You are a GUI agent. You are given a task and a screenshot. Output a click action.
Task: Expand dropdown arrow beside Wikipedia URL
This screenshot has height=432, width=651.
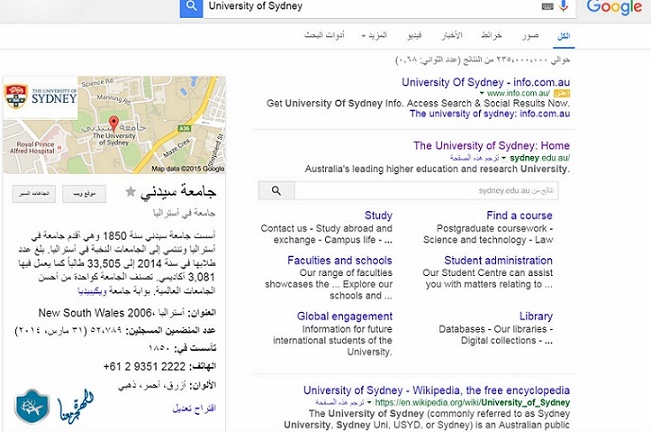369,402
